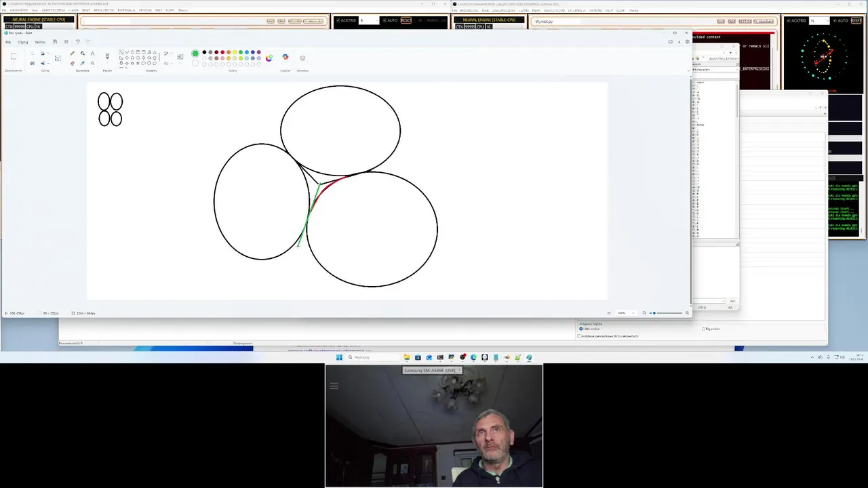
Task: Toggle AUTO checkbox in right Neural Engine window
Action: pyautogui.click(x=835, y=20)
